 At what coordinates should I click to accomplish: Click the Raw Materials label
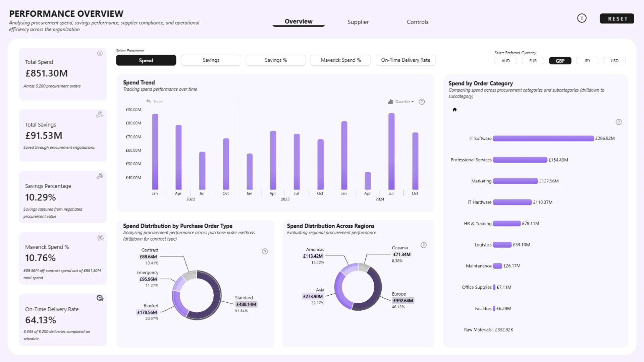coord(478,330)
